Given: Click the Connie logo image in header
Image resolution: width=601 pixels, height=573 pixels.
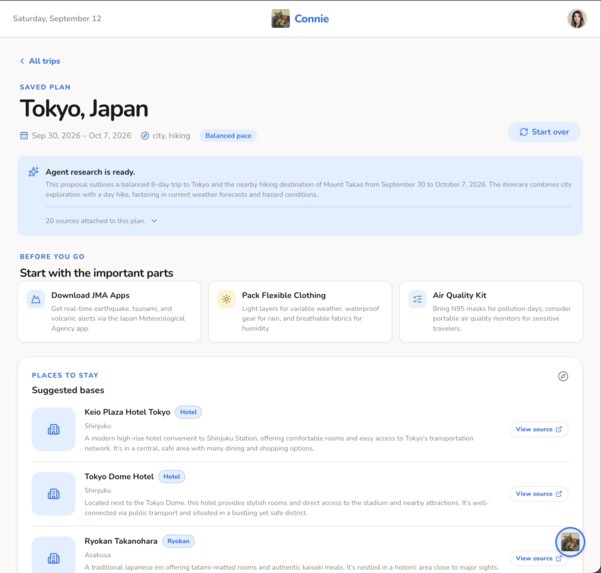Looking at the screenshot, I should coord(281,18).
